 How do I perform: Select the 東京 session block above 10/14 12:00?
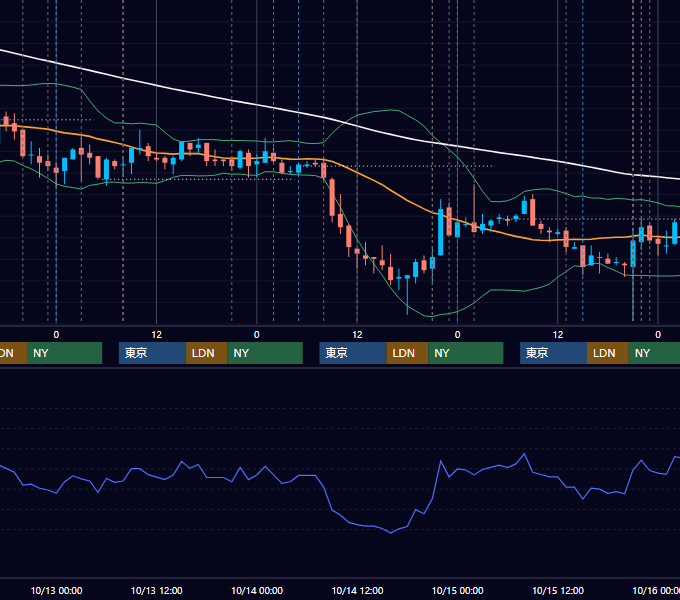(353, 353)
